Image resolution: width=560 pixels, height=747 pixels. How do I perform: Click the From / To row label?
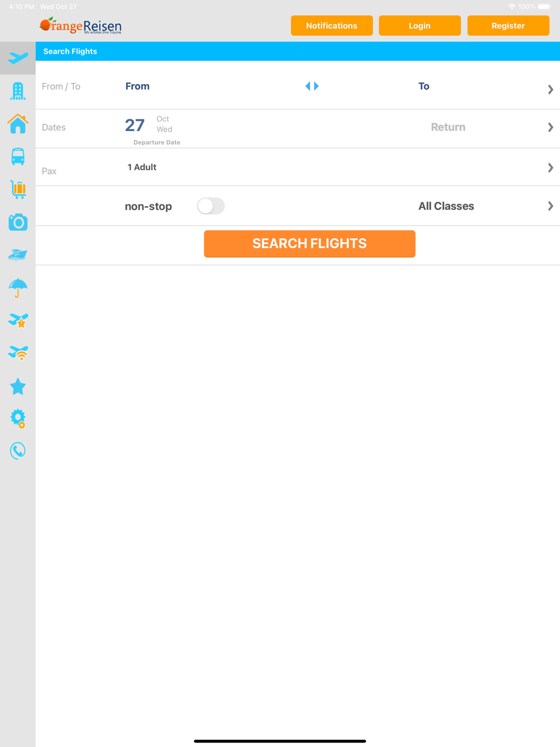point(61,86)
